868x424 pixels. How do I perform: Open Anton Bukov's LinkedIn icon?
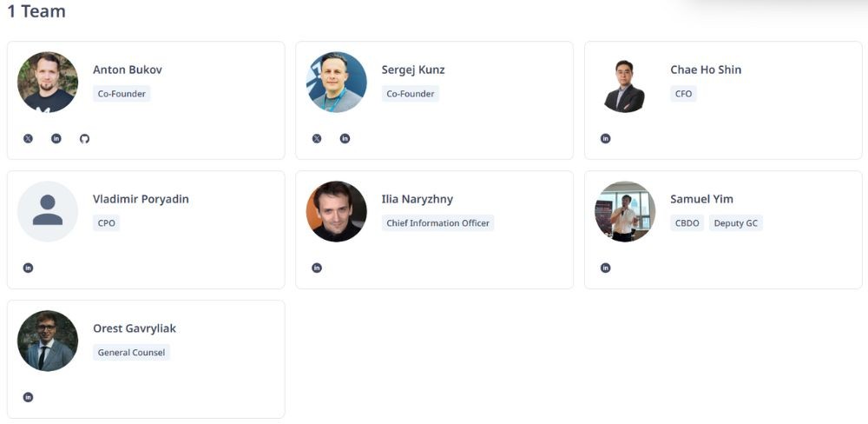tap(56, 139)
